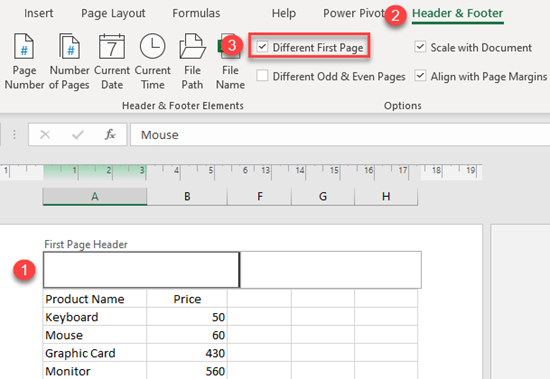
Task: Click the center first page header box
Action: click(x=330, y=270)
